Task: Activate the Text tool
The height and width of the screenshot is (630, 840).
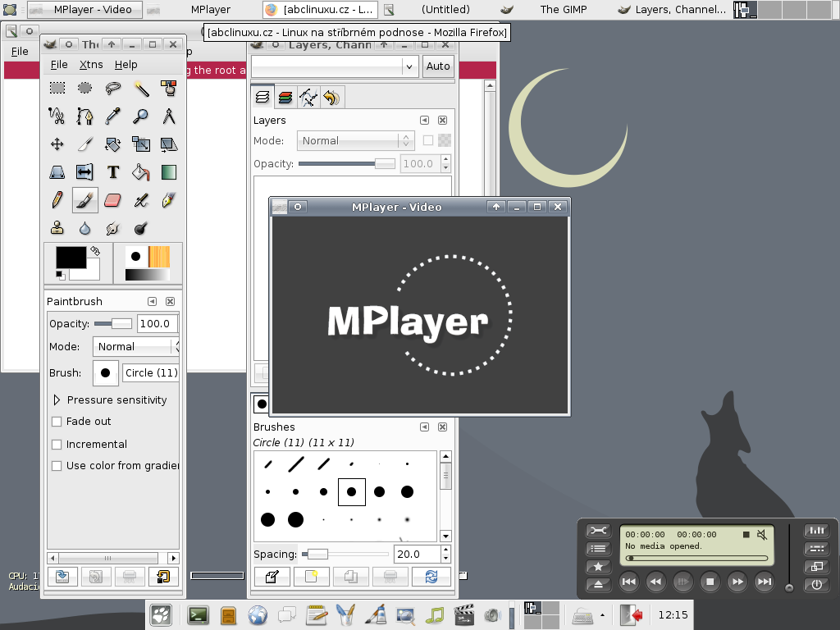Action: click(x=112, y=172)
